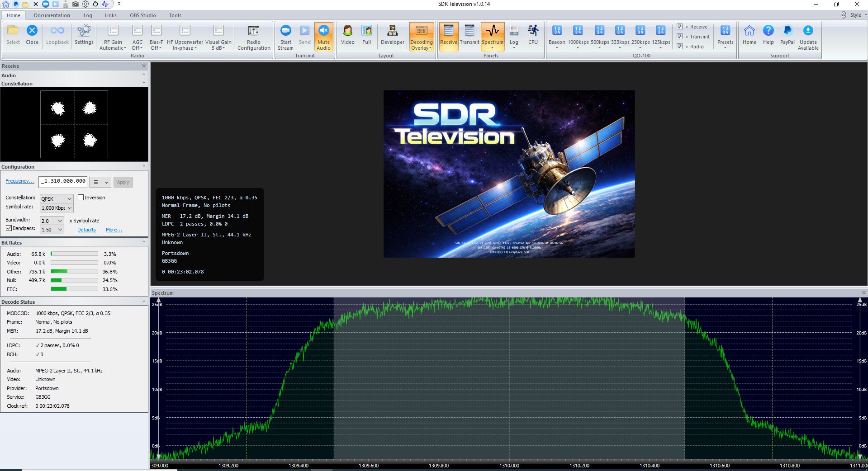
Task: Open the Bias-T Off dropdown
Action: click(x=157, y=37)
